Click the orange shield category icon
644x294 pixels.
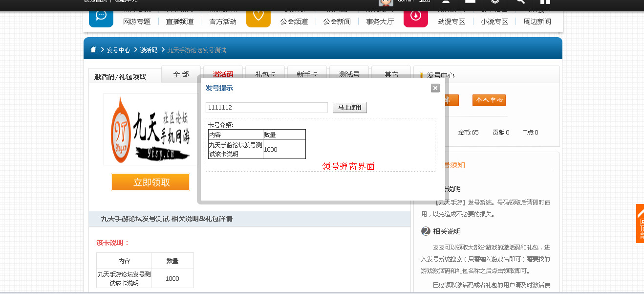coord(258,15)
